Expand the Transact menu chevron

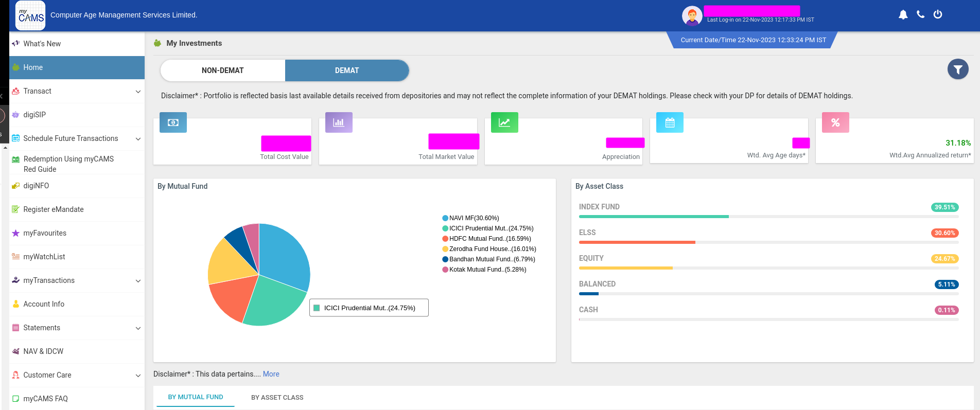[138, 92]
